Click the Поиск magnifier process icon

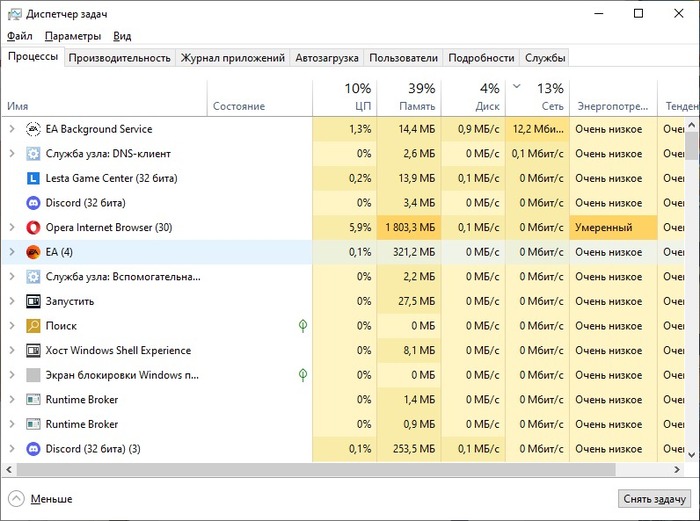pyautogui.click(x=33, y=326)
